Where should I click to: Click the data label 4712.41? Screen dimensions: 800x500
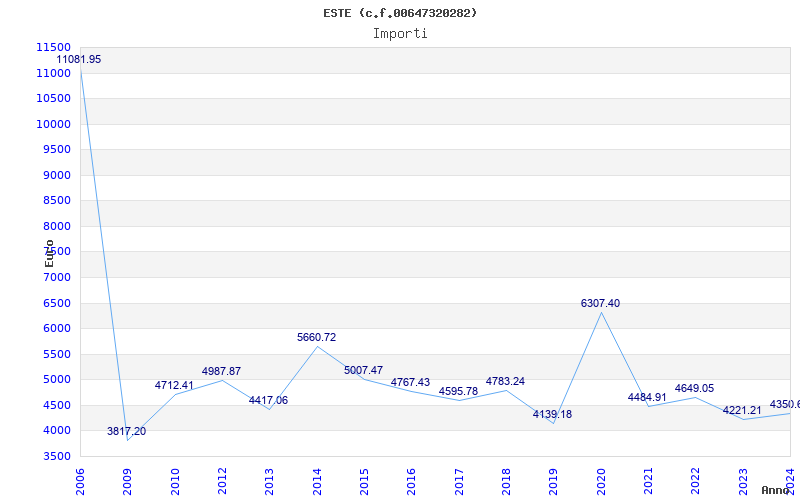point(174,385)
